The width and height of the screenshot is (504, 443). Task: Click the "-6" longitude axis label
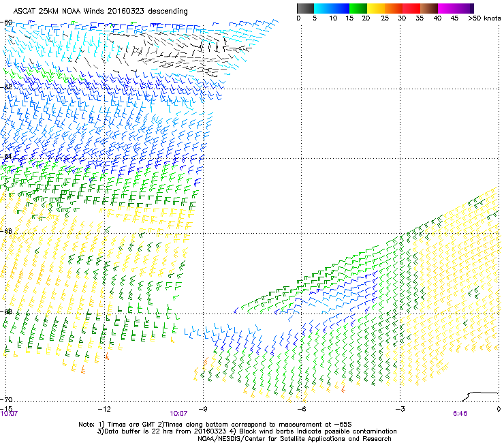pyautogui.click(x=301, y=409)
